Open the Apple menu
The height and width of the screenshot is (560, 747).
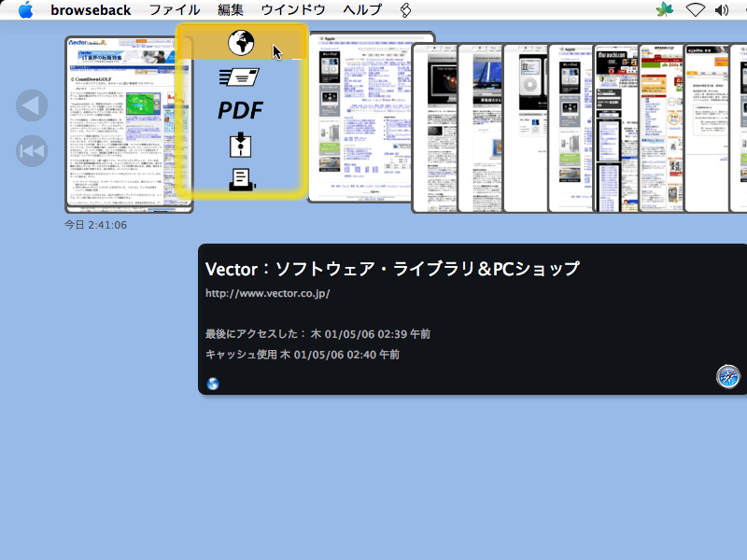[26, 9]
